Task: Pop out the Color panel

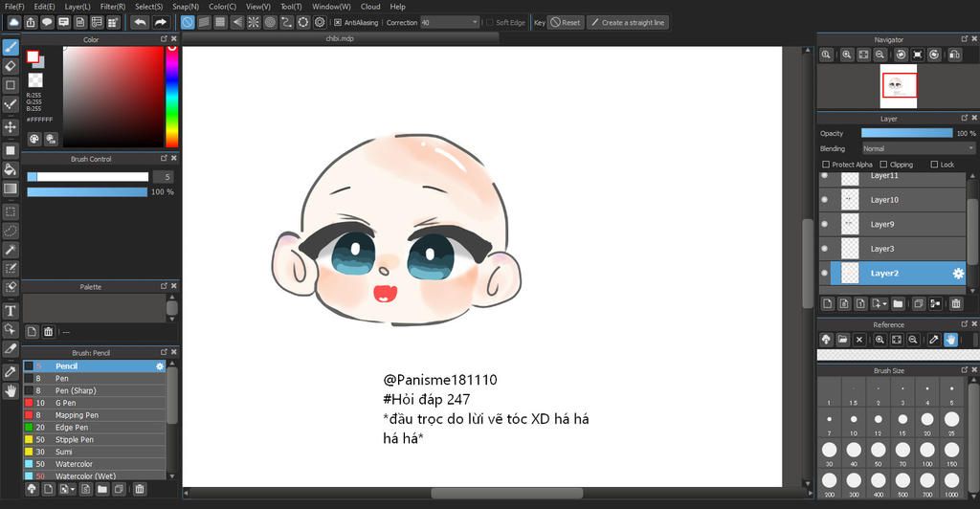Action: click(x=164, y=38)
